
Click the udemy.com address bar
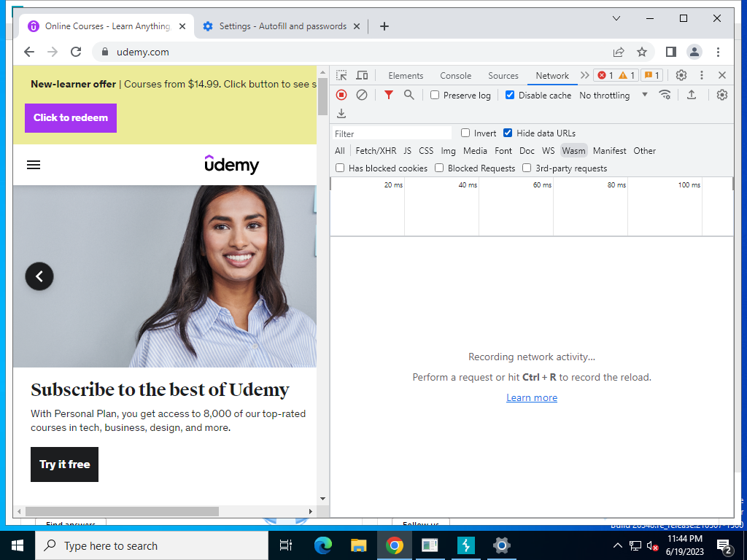(352, 52)
